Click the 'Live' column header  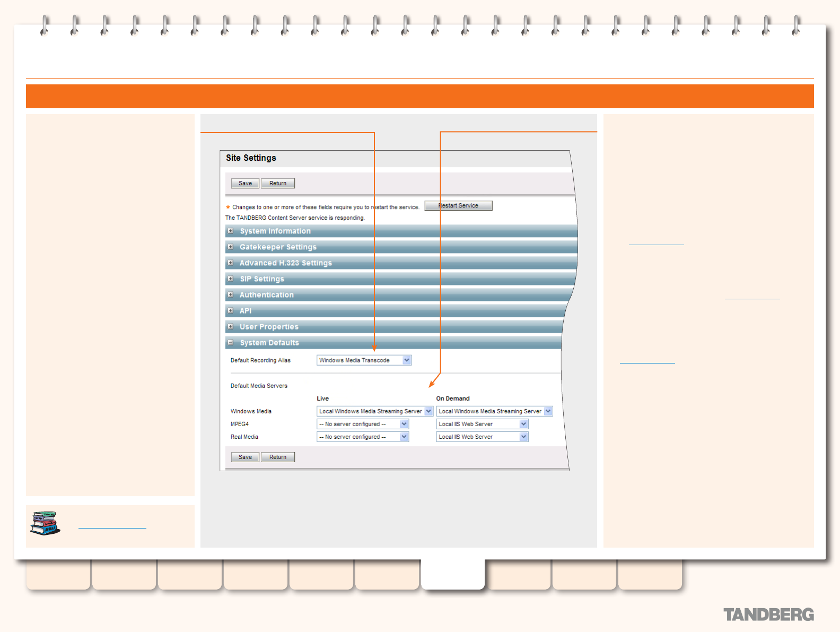322,399
